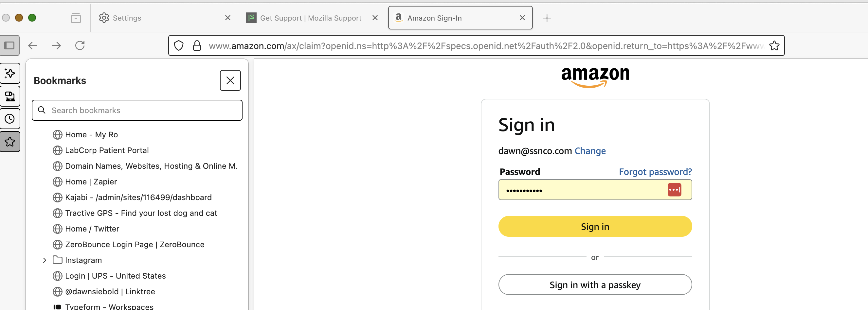Click the site security padlock icon

pos(197,45)
